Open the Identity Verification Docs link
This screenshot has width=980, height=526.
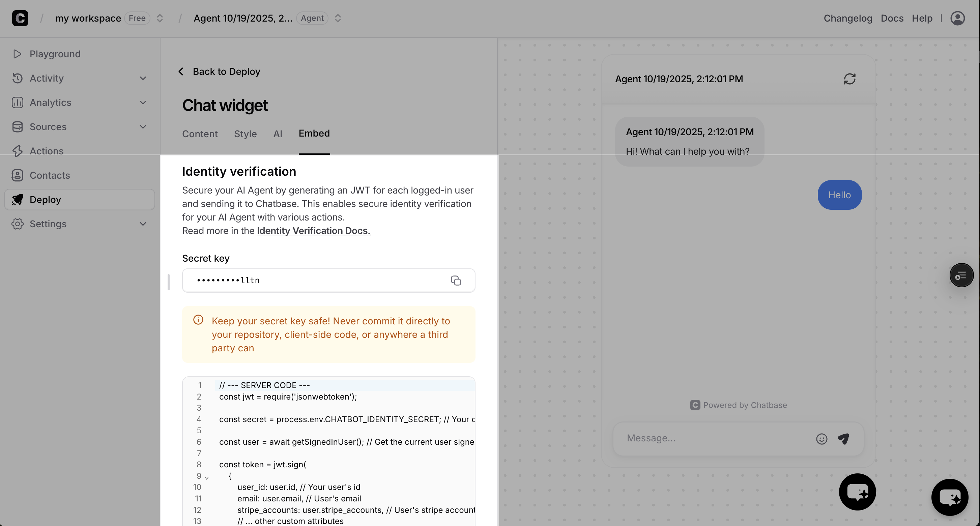click(313, 231)
